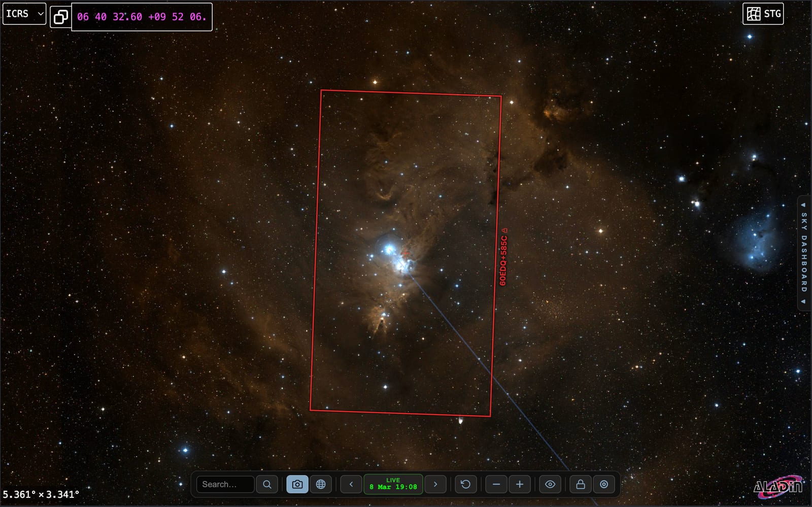Click the target recenter icon
812x507 pixels.
click(x=604, y=484)
